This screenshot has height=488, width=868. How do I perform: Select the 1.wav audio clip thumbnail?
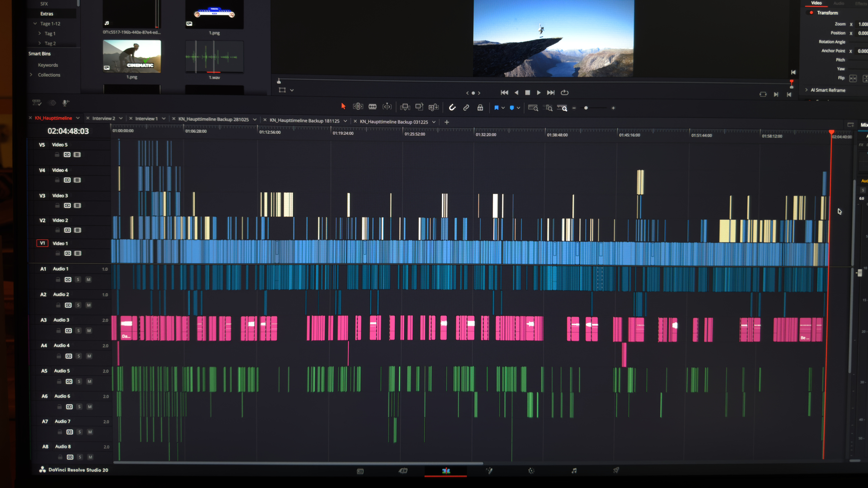(x=214, y=57)
